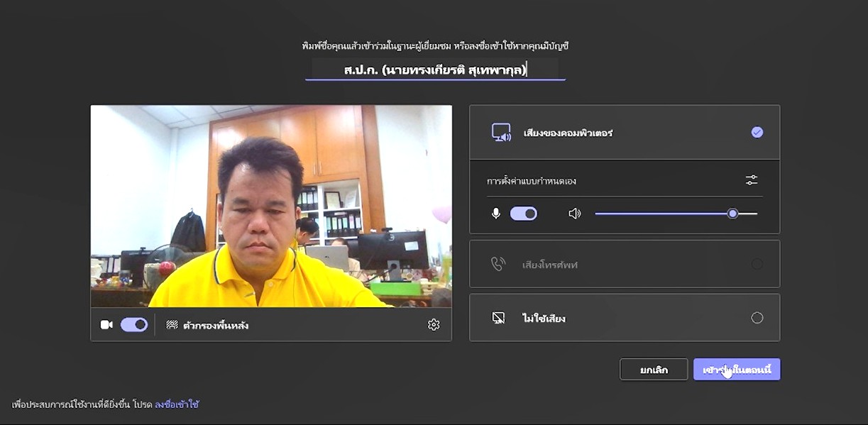Mute the microphone using its toggle switch
Viewport: 868px width, 425px height.
pos(524,214)
